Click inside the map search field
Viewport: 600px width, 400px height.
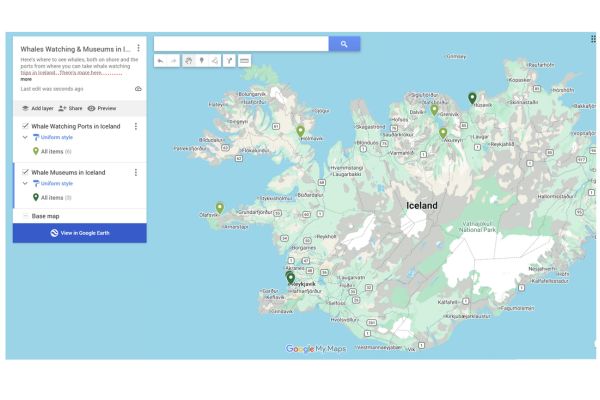point(241,44)
